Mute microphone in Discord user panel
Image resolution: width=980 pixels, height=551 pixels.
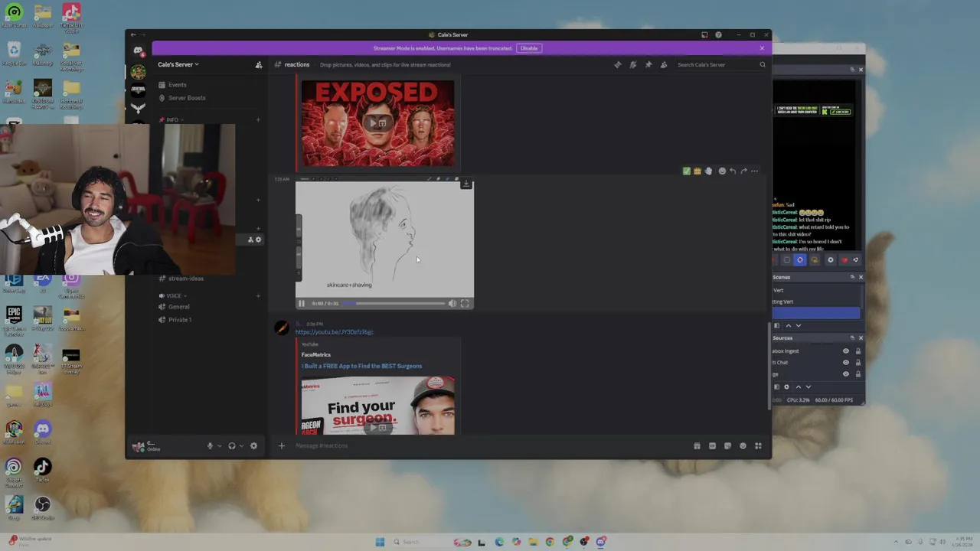click(x=210, y=446)
